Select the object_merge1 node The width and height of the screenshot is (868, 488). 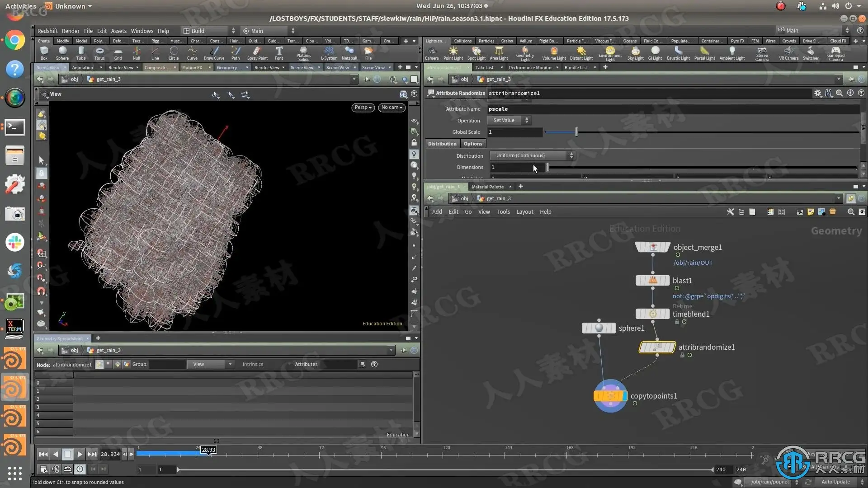click(x=653, y=247)
